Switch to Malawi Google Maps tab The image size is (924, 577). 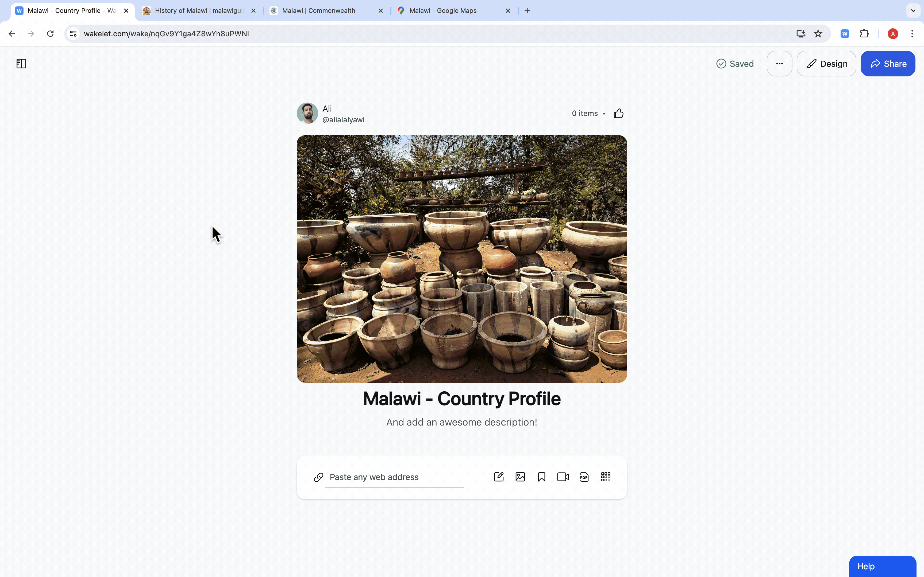443,11
